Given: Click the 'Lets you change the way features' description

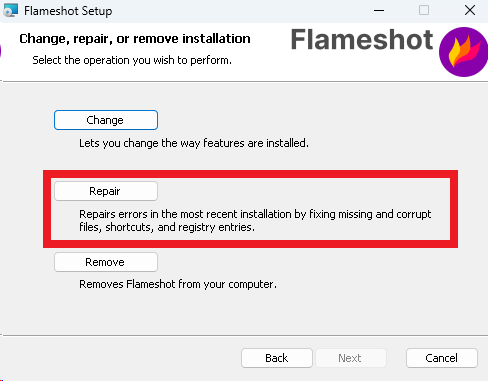Looking at the screenshot, I should 194,143.
